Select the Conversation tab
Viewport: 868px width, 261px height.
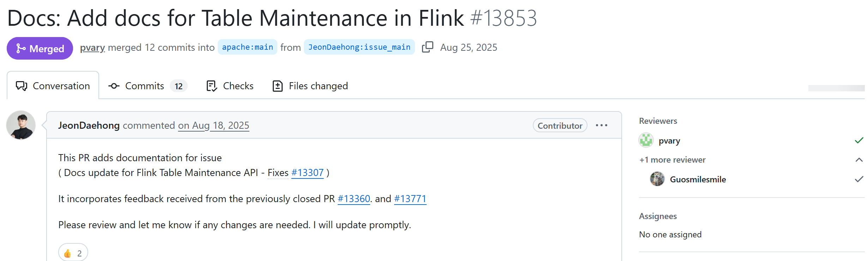click(x=53, y=86)
